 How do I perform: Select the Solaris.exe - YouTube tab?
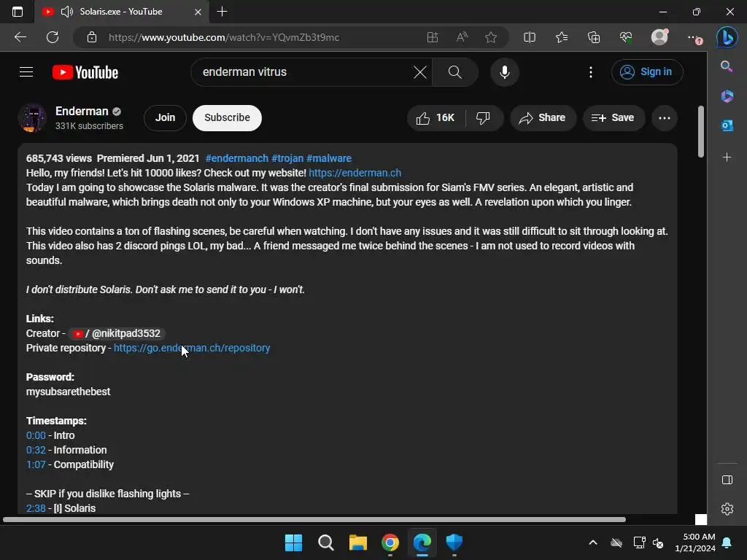[121, 12]
